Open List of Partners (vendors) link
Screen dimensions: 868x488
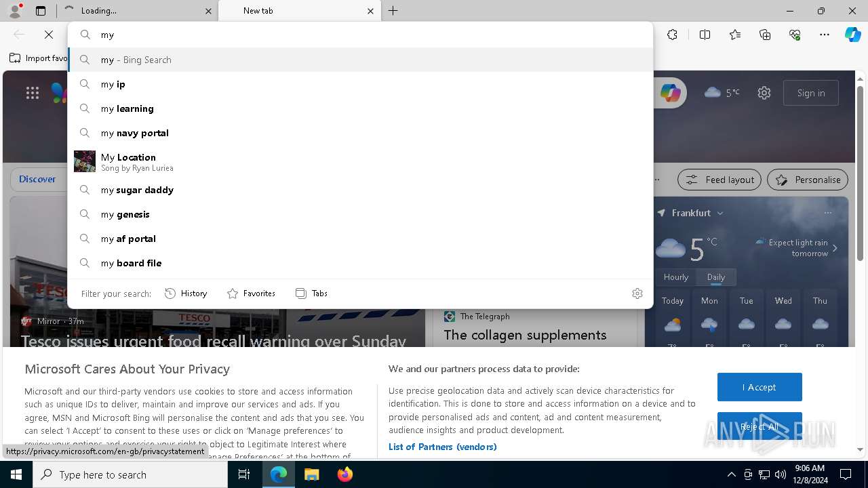point(443,447)
